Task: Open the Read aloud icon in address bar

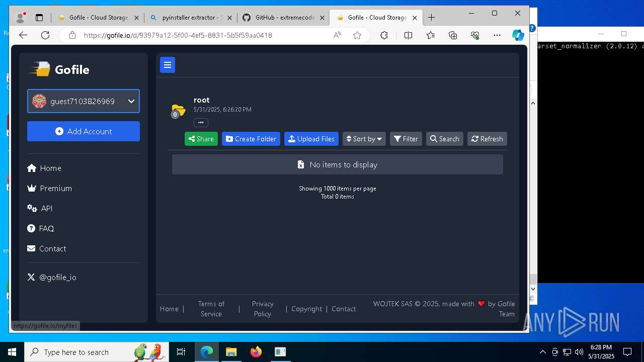Action: click(337, 35)
